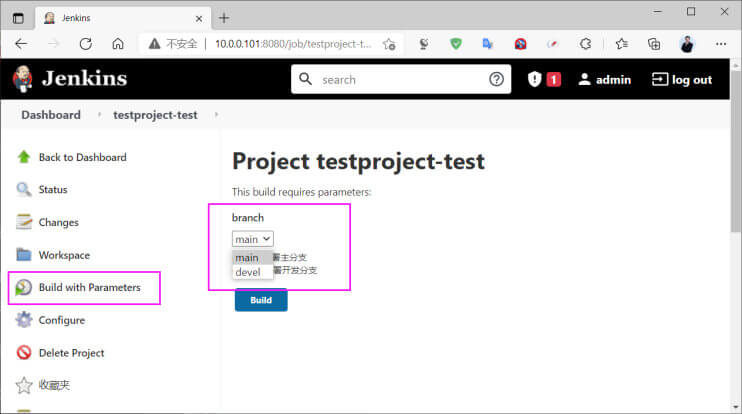Reload the page with the refresh icon

click(86, 44)
